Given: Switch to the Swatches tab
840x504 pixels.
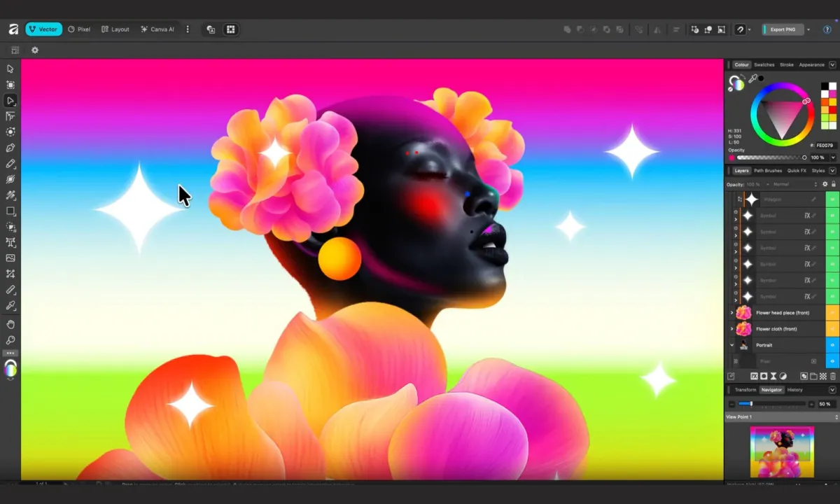Looking at the screenshot, I should click(764, 64).
